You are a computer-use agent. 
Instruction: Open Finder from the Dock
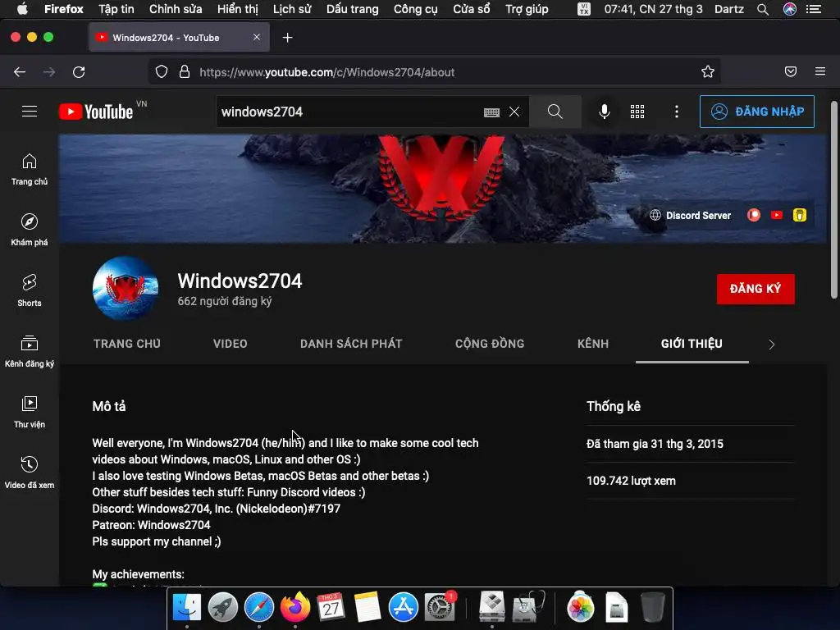(x=187, y=607)
